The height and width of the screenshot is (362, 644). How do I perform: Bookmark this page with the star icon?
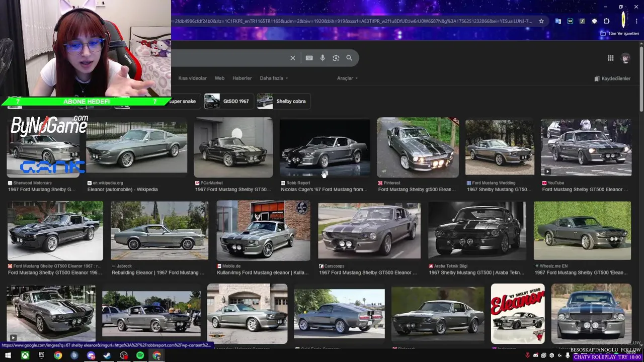(x=541, y=21)
